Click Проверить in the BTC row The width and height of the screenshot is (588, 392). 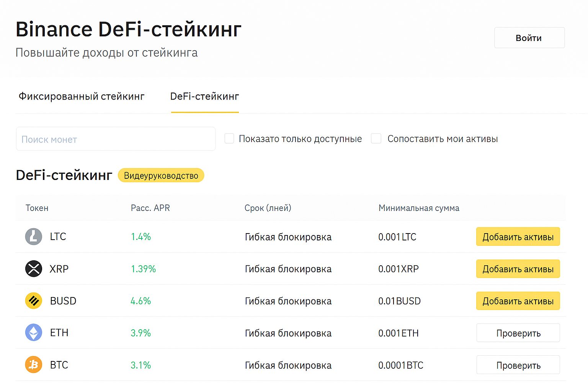[x=518, y=364]
